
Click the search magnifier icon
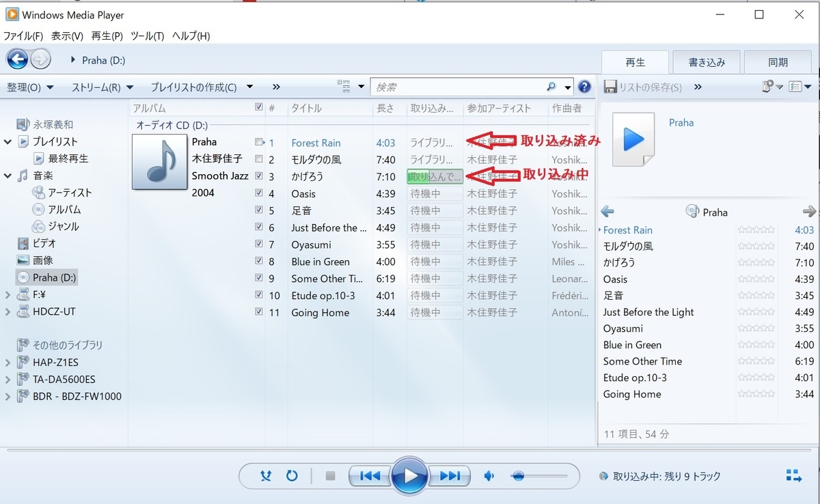(551, 87)
